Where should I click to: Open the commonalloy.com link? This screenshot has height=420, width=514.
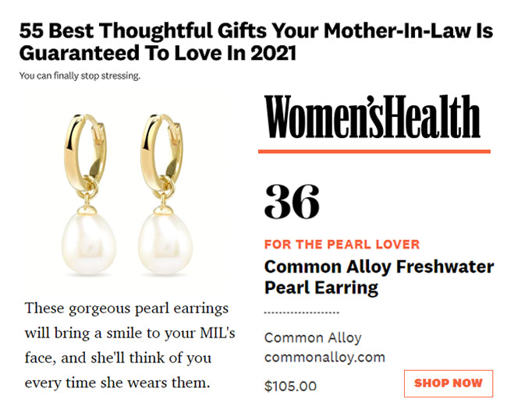click(x=324, y=357)
